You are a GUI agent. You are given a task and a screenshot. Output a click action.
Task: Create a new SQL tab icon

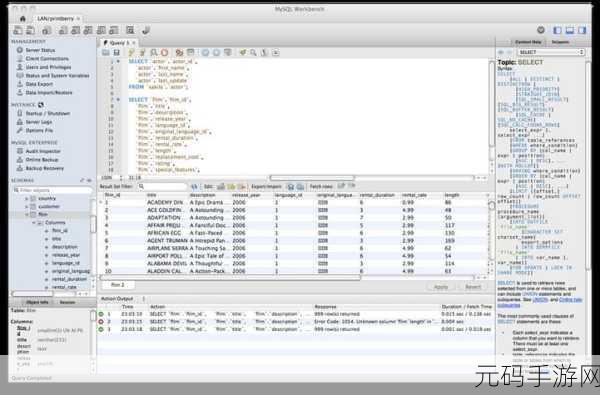[x=18, y=30]
